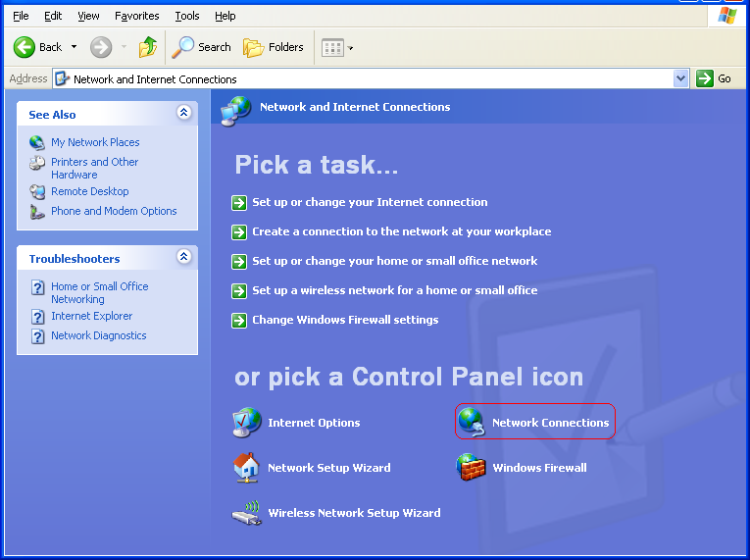Select Change Windows Firewall settings task

345,320
